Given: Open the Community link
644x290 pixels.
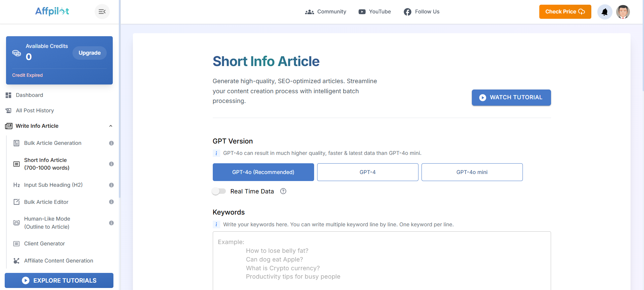Looking at the screenshot, I should click(x=326, y=12).
